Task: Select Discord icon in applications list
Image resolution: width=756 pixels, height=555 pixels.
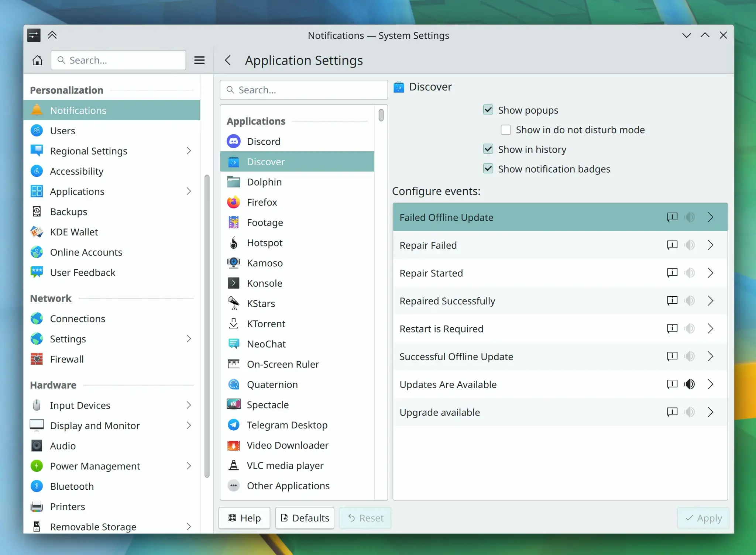Action: pyautogui.click(x=234, y=141)
